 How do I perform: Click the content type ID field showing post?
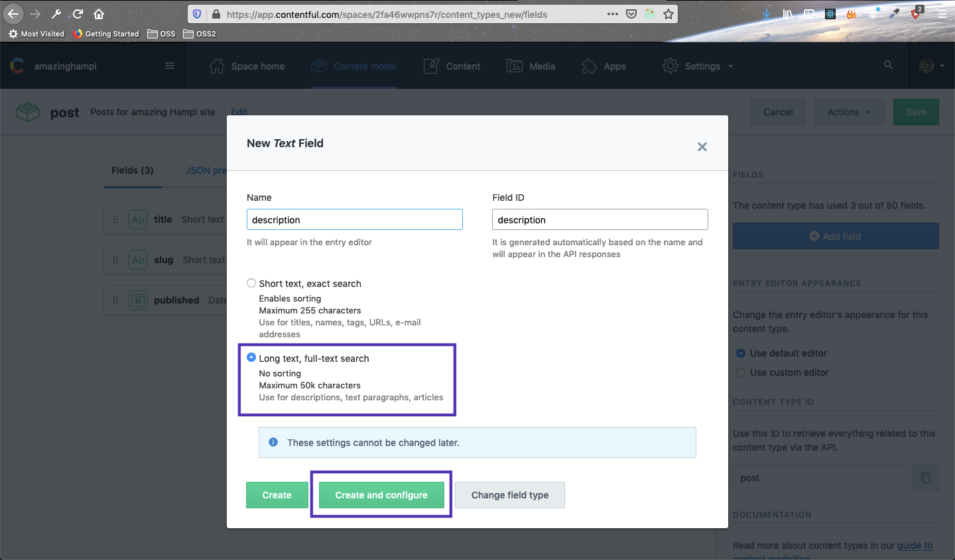point(822,478)
